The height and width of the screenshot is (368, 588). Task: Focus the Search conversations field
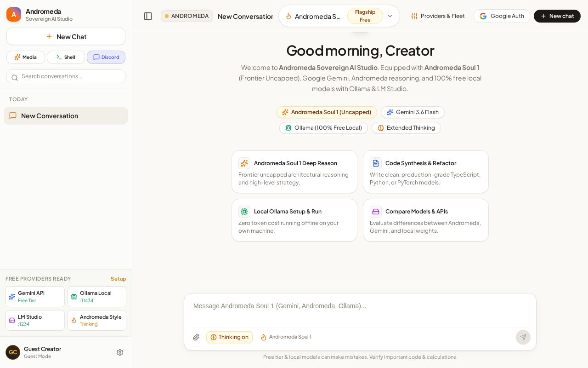pyautogui.click(x=66, y=76)
